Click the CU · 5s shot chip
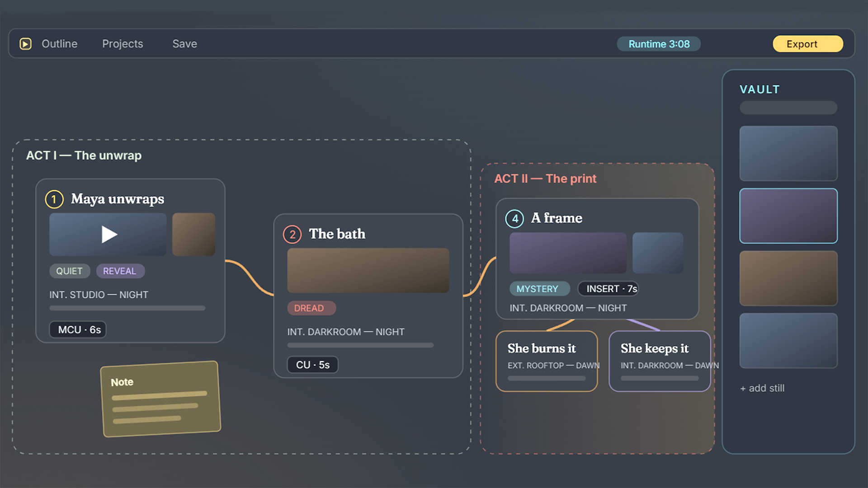Screen dimensions: 868x488 313,365
